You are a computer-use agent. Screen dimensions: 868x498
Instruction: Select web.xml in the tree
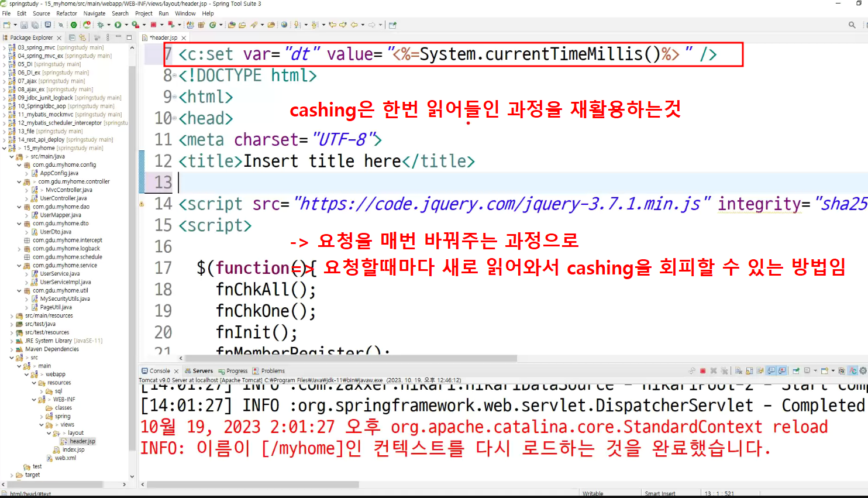[x=65, y=458]
